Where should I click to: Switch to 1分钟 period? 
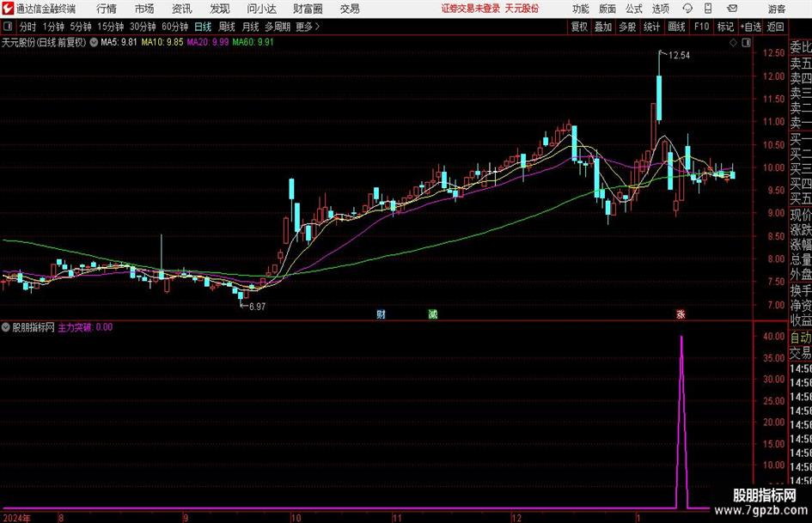pos(53,27)
